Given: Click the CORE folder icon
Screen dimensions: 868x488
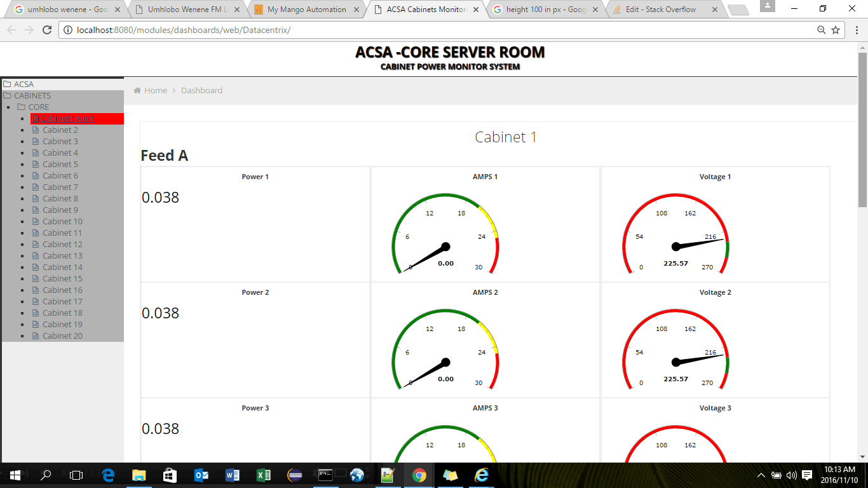Looking at the screenshot, I should (22, 107).
